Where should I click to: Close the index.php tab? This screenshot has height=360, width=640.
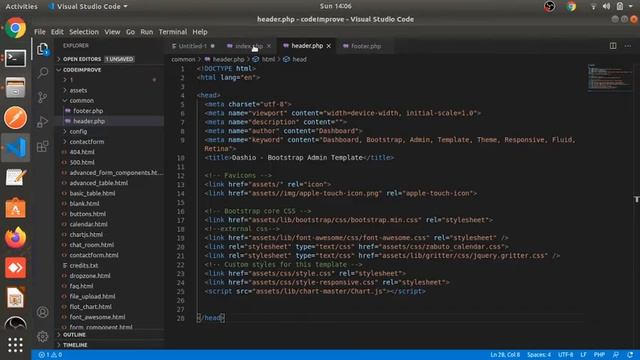269,46
